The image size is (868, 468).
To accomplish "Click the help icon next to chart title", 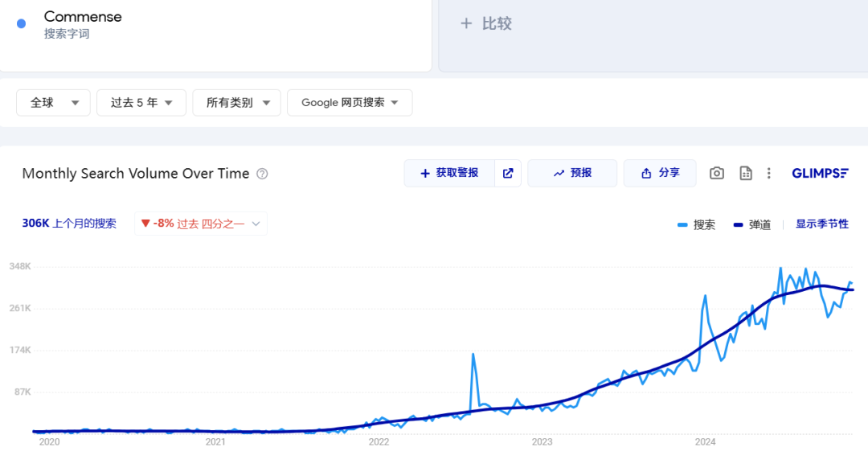I will click(x=262, y=174).
